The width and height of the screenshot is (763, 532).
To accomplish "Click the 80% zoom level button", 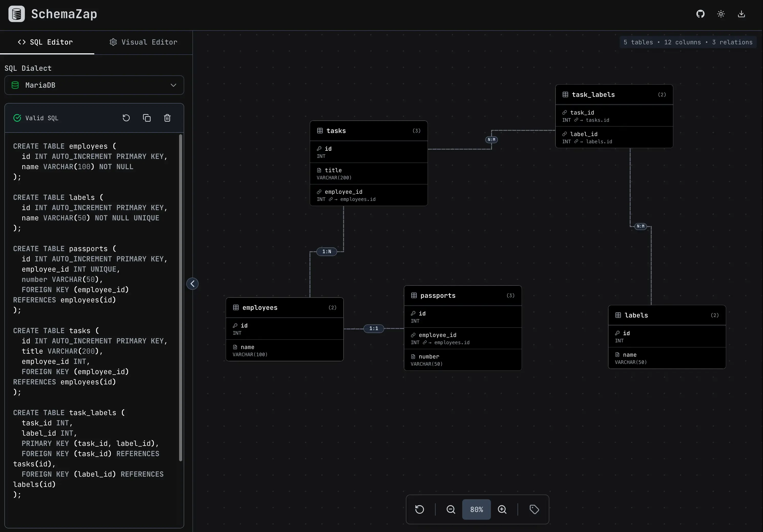I will point(476,509).
